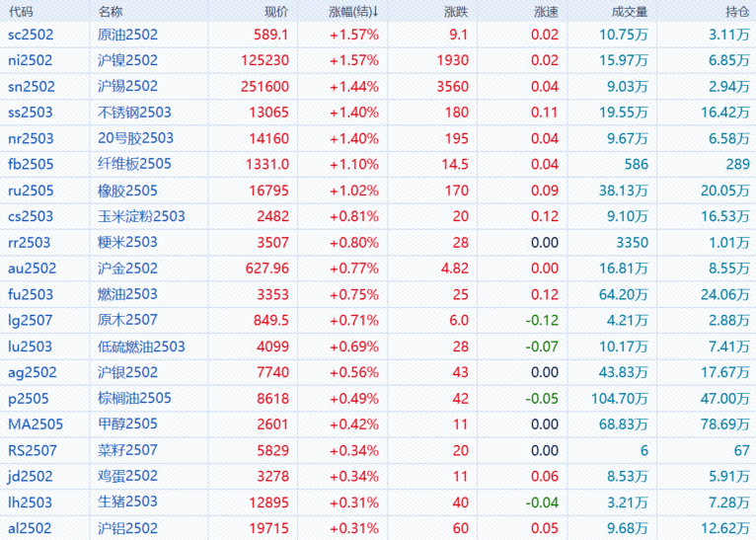
Task: Select the 菜籽2507 name
Action: [x=127, y=450]
